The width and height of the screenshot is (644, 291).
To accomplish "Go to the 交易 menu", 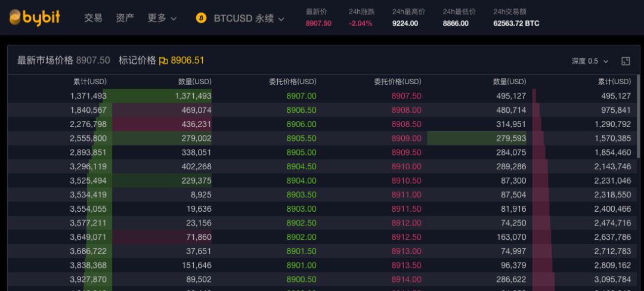I will (93, 18).
